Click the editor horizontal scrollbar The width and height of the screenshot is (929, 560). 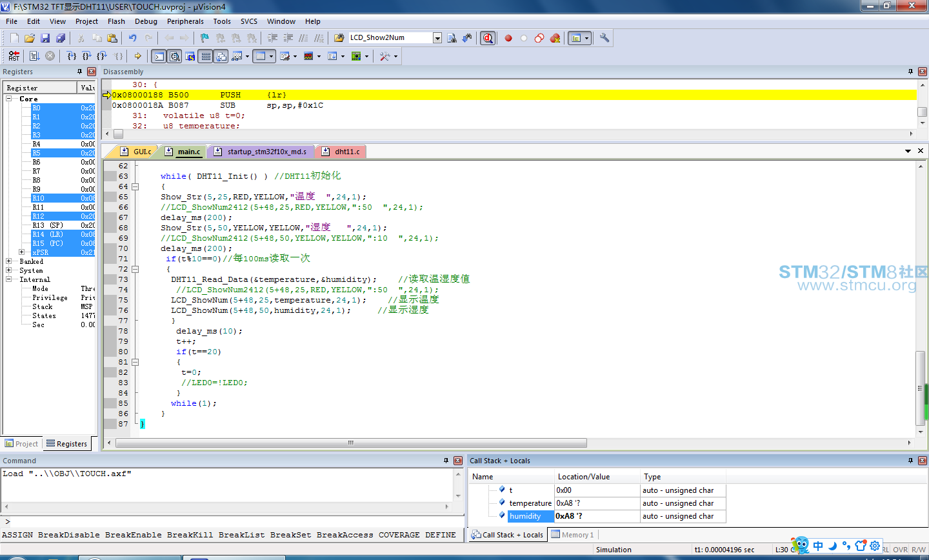coord(351,443)
